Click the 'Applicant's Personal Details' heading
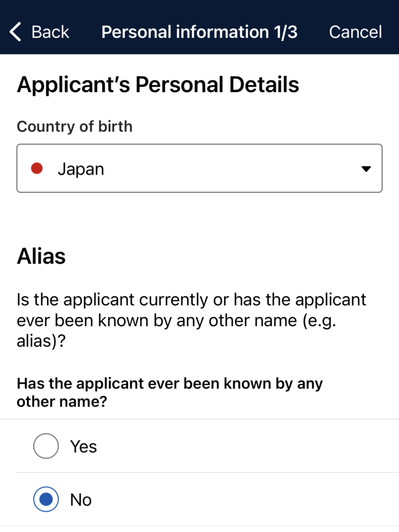The width and height of the screenshot is (399, 532). coord(158,85)
